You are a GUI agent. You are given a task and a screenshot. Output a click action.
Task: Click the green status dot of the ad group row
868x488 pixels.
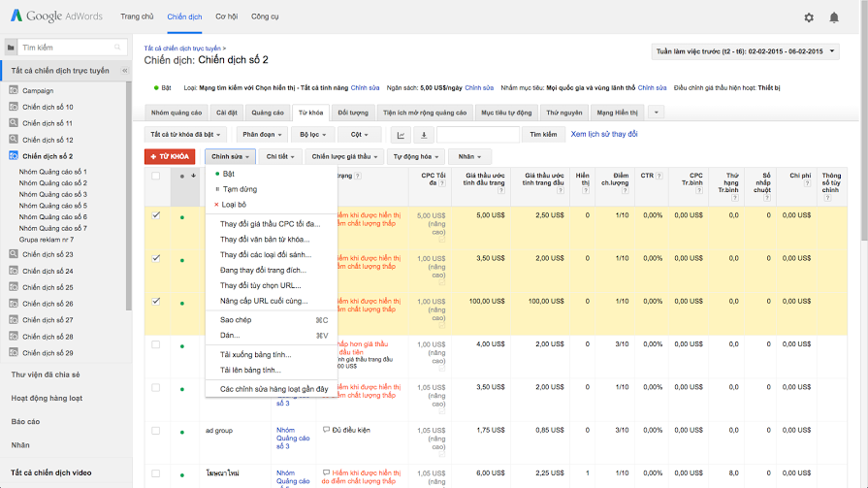[x=182, y=432]
